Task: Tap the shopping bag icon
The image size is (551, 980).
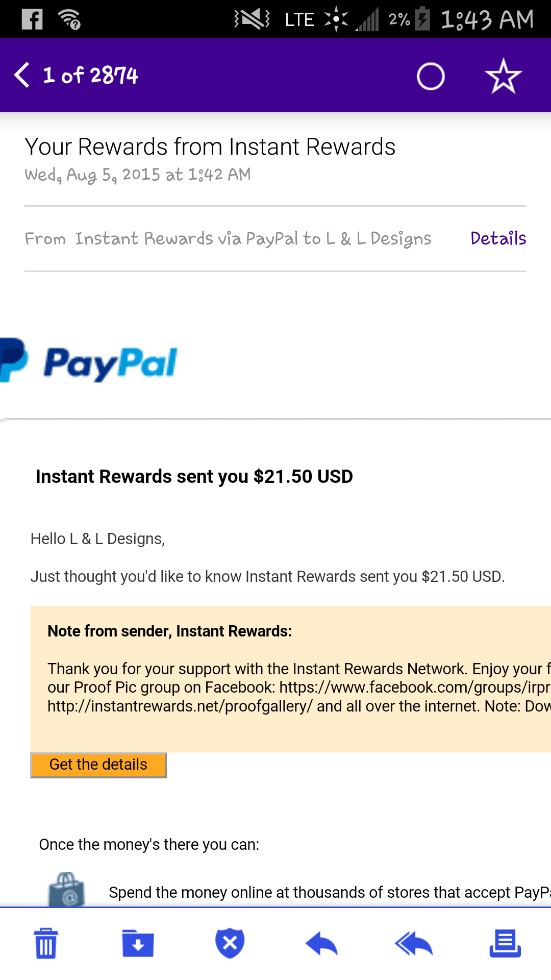Action: (x=67, y=889)
